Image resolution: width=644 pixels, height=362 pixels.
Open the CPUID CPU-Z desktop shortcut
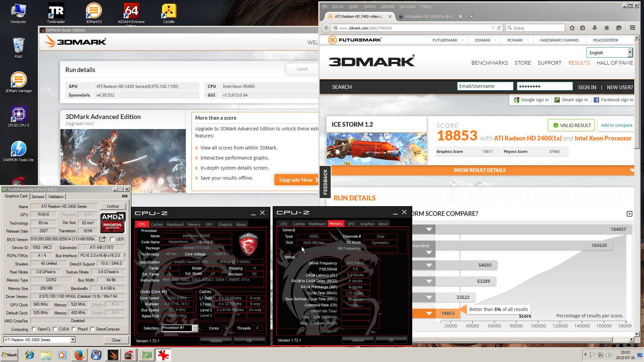coord(18,117)
